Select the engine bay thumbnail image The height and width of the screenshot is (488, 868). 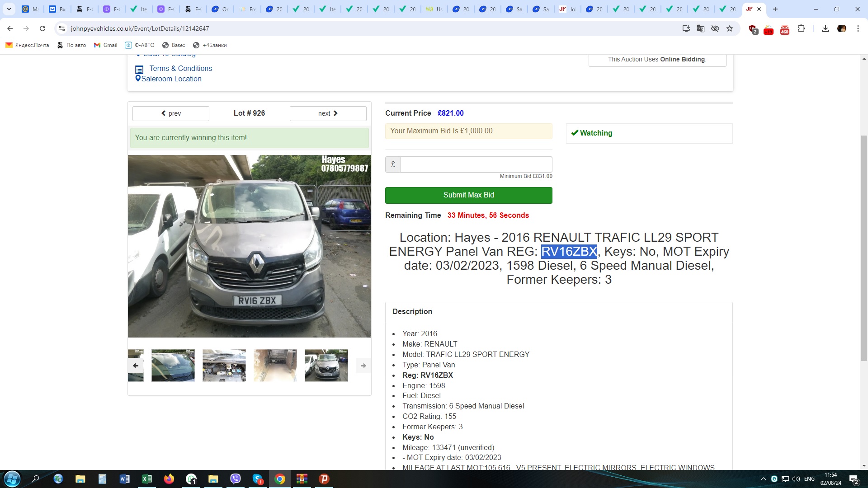coord(224,366)
